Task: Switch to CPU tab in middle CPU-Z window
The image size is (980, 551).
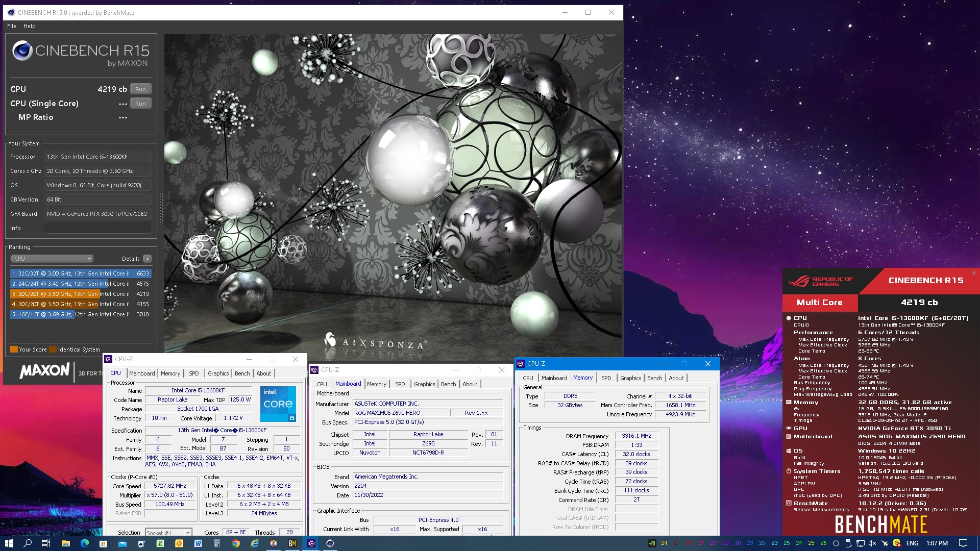Action: (x=322, y=384)
